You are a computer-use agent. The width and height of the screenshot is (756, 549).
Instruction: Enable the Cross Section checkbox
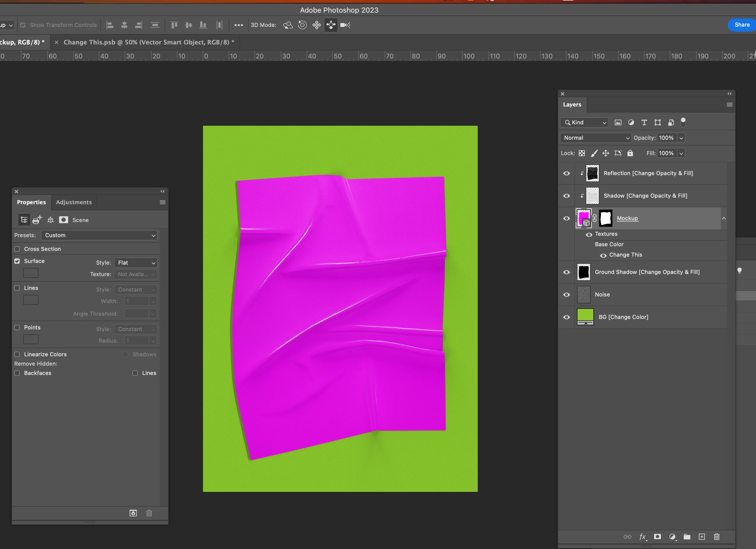(17, 249)
